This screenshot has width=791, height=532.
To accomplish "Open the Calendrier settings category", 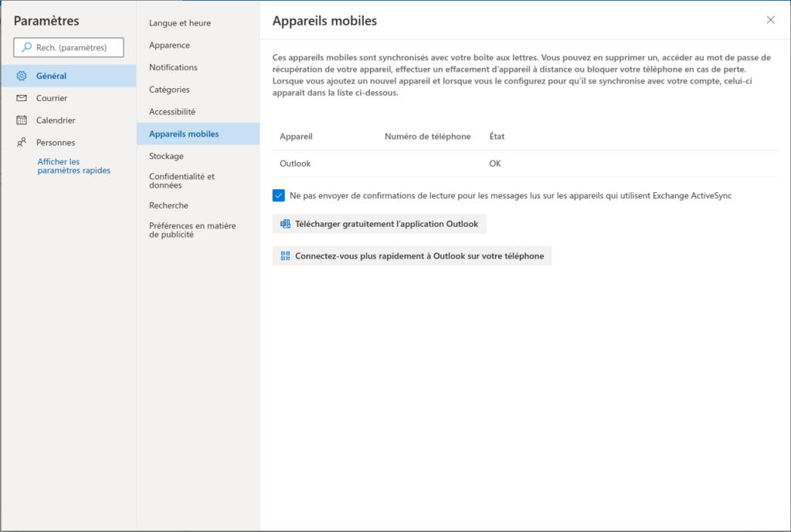I will pyautogui.click(x=69, y=120).
